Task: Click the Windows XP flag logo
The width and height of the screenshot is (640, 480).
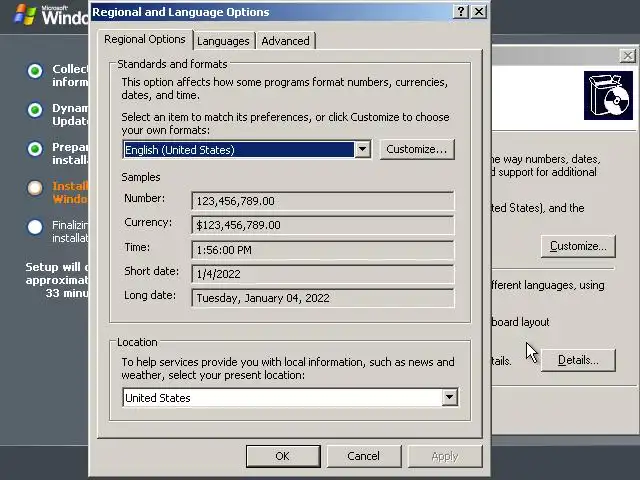Action: (25, 14)
